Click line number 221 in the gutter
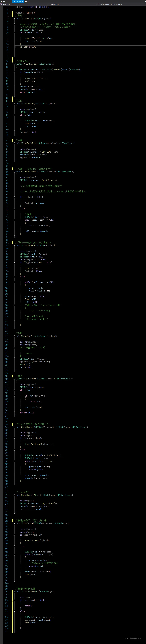This screenshot has height=644, width=146. click(x=7, y=631)
